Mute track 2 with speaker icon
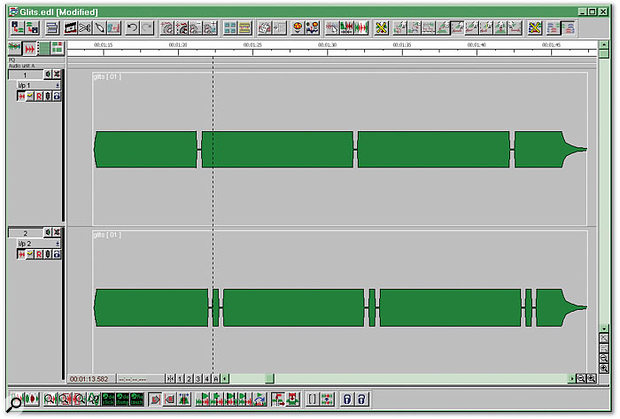 point(48,232)
